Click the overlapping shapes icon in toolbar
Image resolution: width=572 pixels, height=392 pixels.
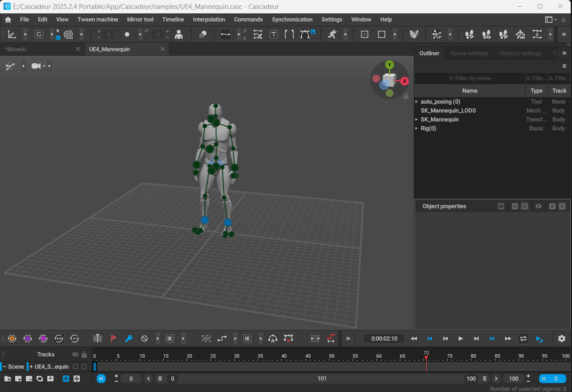click(203, 34)
